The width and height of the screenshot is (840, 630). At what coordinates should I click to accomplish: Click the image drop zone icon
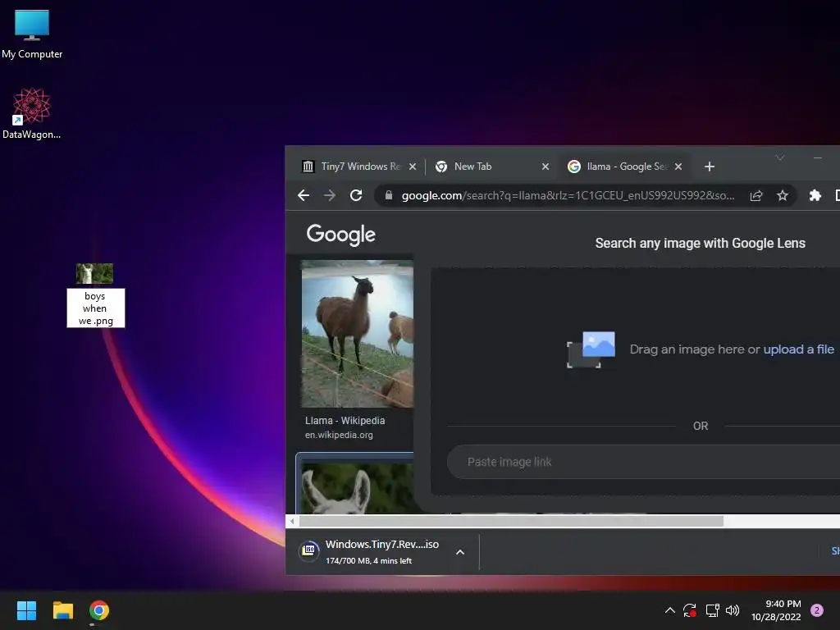591,349
